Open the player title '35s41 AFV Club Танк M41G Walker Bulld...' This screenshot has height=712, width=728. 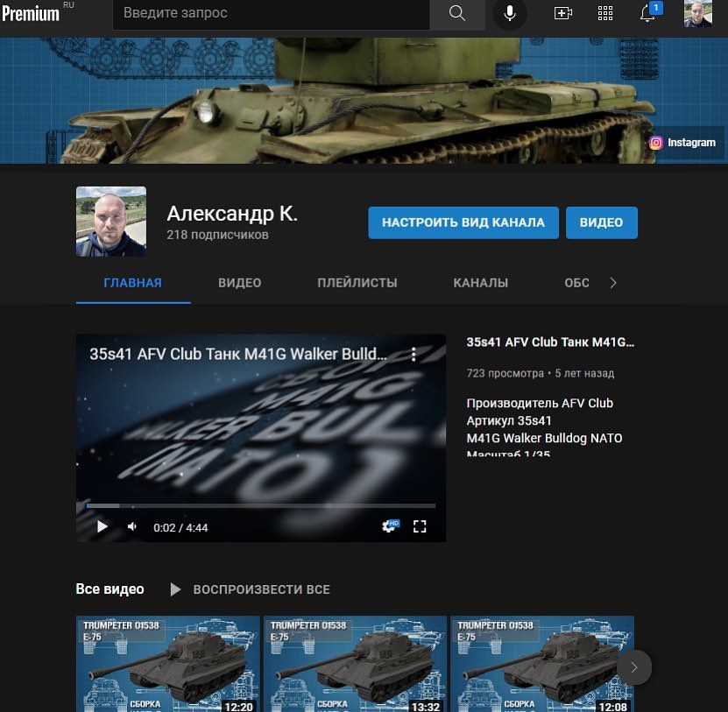238,354
